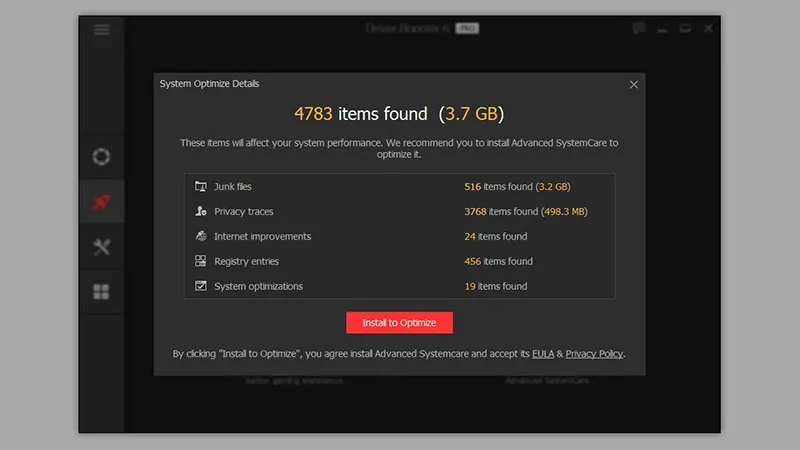Select the red rocket Boost icon
The width and height of the screenshot is (800, 450).
click(x=102, y=203)
